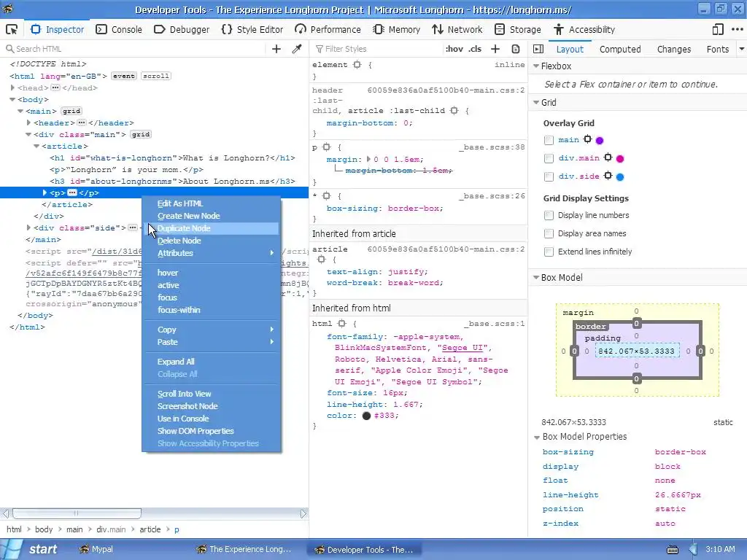Open the Attributes submenu
Viewport: 747px width, 560px height.
tap(211, 253)
